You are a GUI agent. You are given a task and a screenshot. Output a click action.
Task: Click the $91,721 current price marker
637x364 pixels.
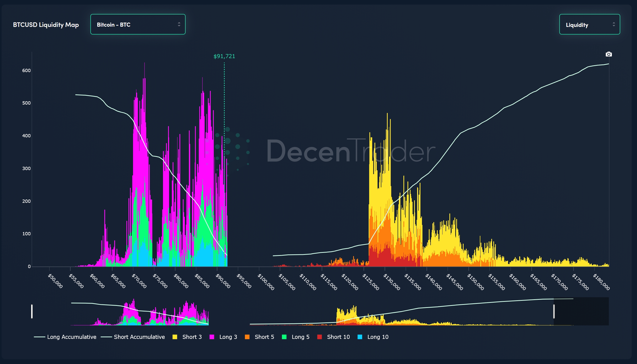point(224,56)
